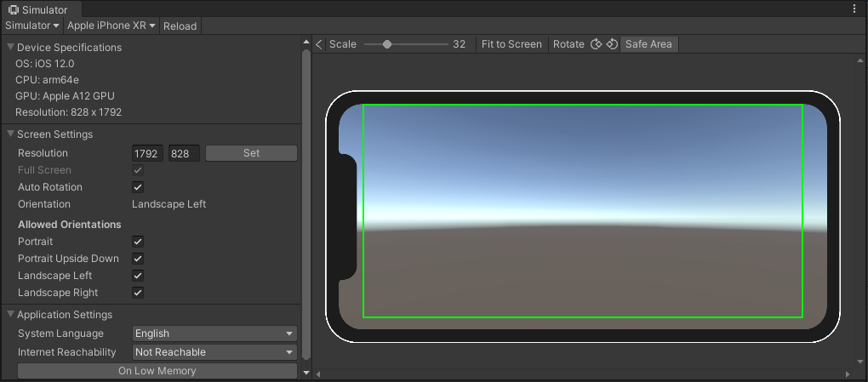The height and width of the screenshot is (382, 868).
Task: Uncheck Portrait Upside Down checkbox
Action: pos(138,259)
